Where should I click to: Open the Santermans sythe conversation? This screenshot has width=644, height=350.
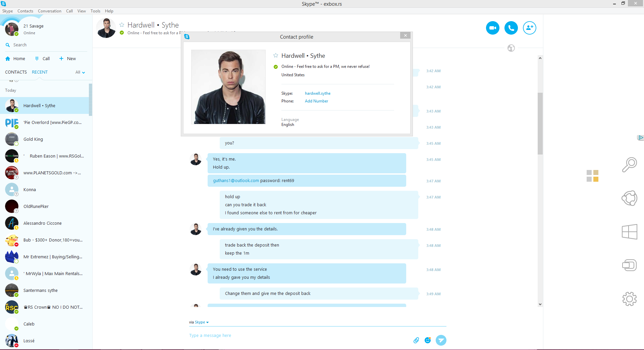tap(45, 291)
